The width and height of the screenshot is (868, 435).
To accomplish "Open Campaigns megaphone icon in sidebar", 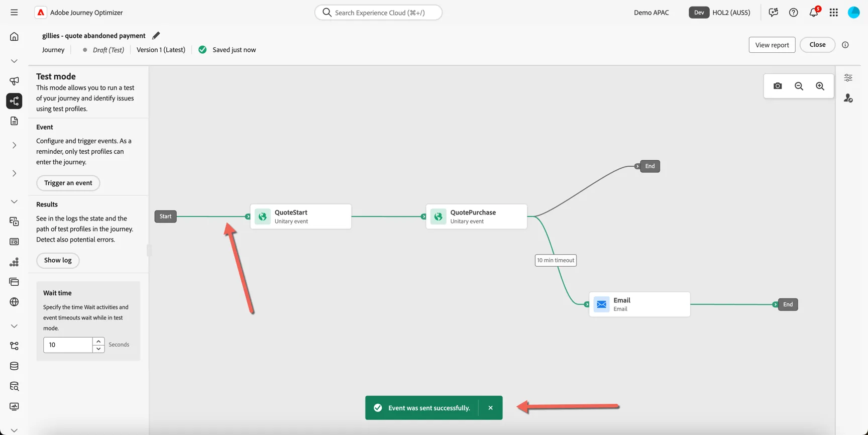I will tap(14, 81).
